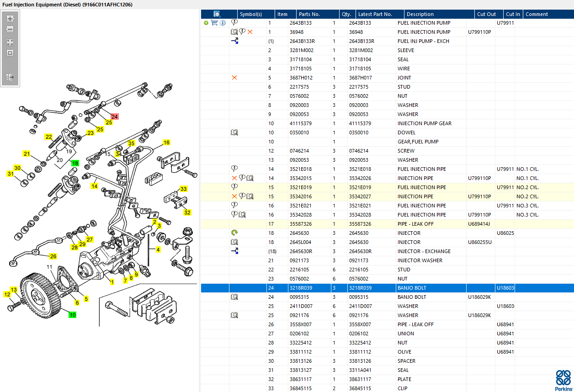Image resolution: width=574 pixels, height=392 pixels.
Task: Select the OLIVE 33811112 row
Action: tap(388, 352)
